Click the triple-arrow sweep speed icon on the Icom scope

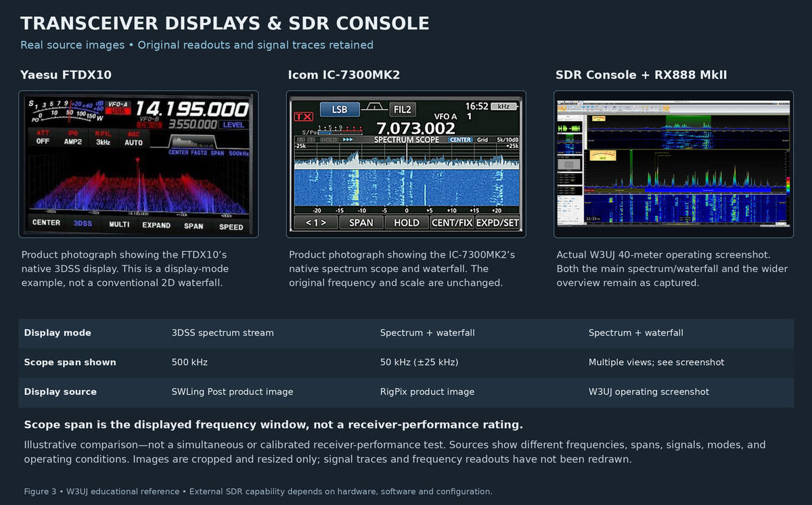(348, 140)
